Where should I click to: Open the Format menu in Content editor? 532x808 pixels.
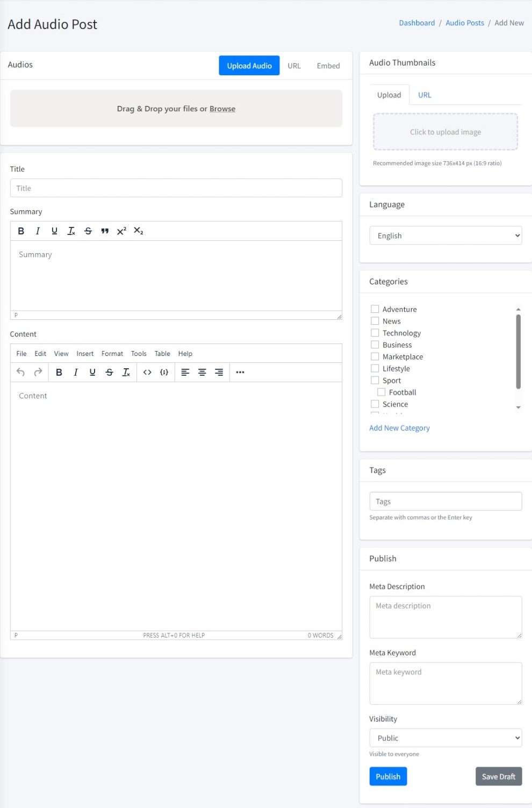click(112, 354)
